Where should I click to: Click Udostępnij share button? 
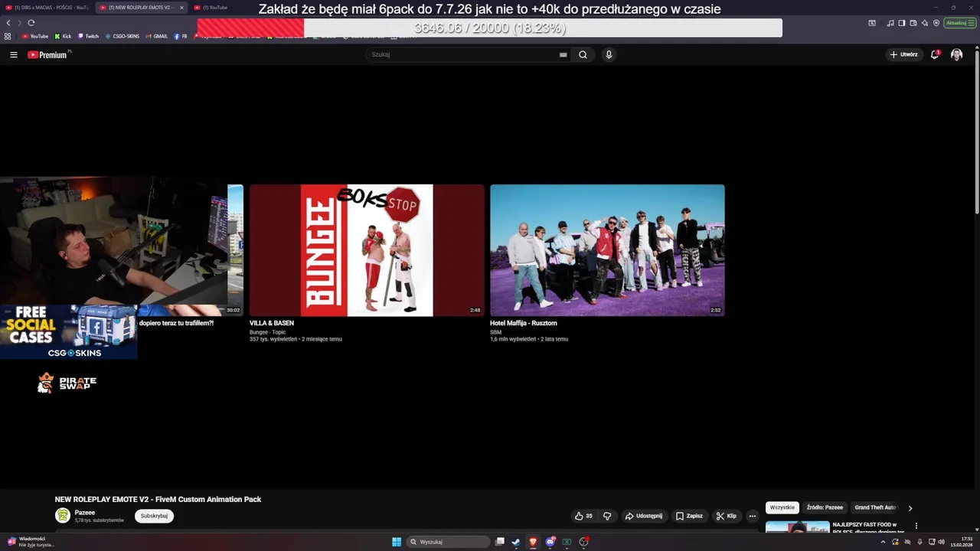click(643, 516)
